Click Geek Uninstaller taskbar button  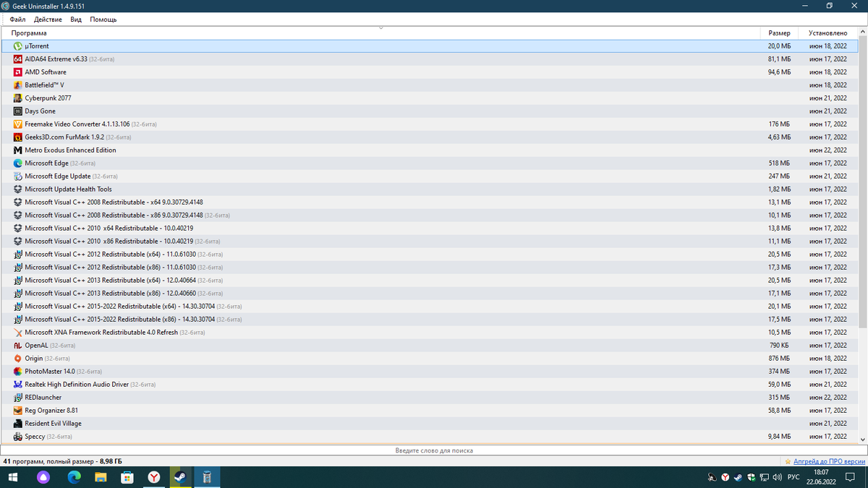coord(206,477)
